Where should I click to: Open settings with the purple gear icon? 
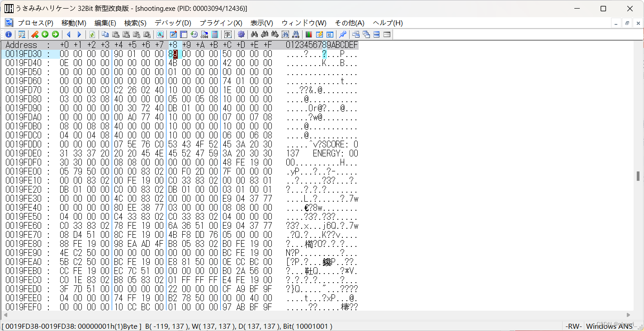pos(241,34)
